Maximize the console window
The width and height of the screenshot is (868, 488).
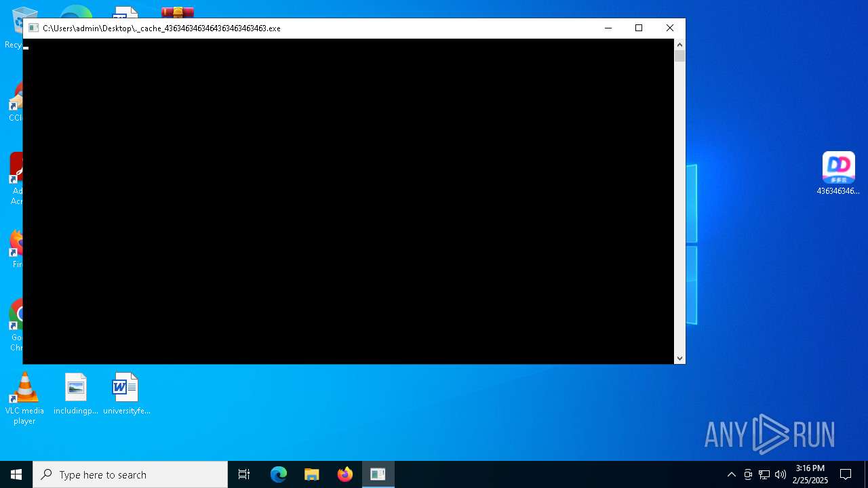tap(639, 28)
